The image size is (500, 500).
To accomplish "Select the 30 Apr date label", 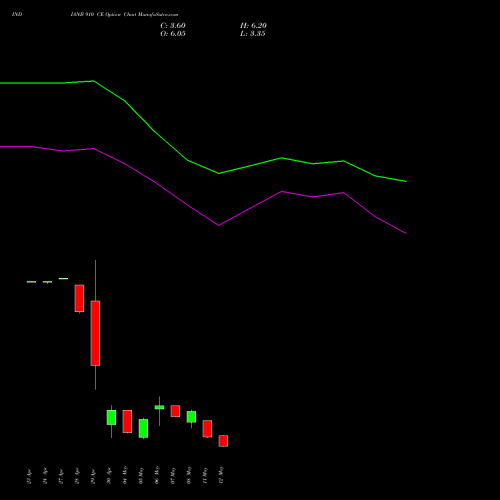I will (x=109, y=477).
